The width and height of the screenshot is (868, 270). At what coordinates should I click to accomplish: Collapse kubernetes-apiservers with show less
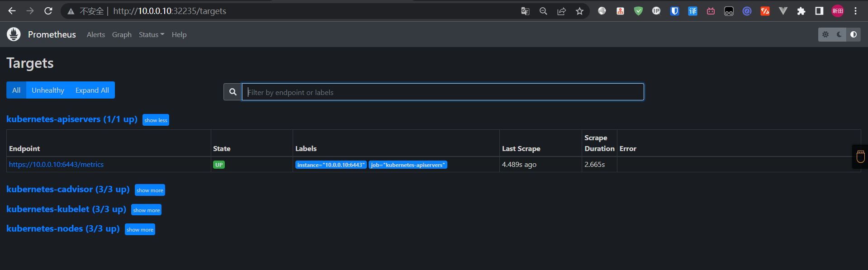tap(156, 120)
